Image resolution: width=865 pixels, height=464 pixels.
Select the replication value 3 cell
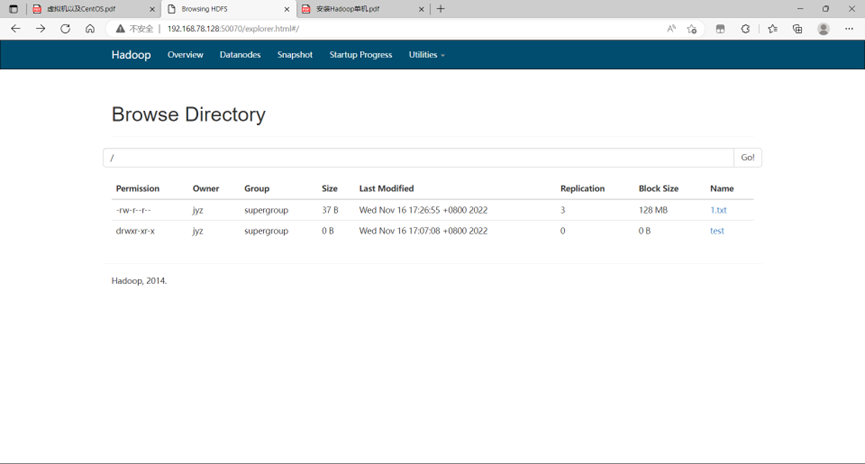[x=563, y=210]
